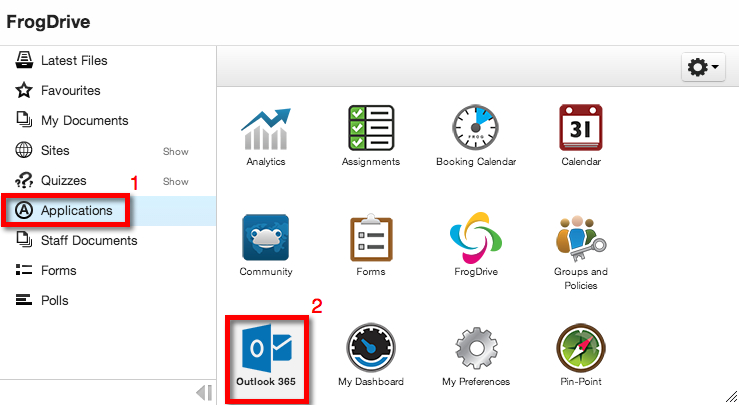Image resolution: width=739 pixels, height=405 pixels.
Task: Open Groups and Policies app
Action: coord(581,253)
